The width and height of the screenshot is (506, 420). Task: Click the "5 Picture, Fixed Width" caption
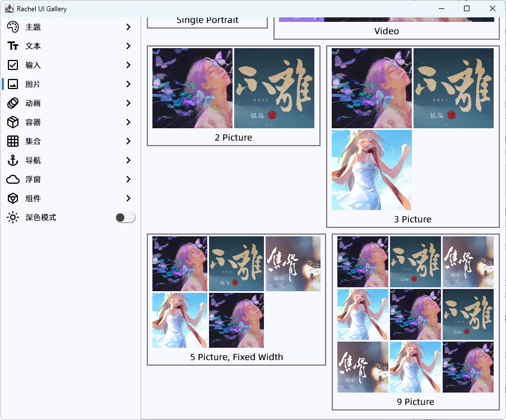(x=236, y=357)
